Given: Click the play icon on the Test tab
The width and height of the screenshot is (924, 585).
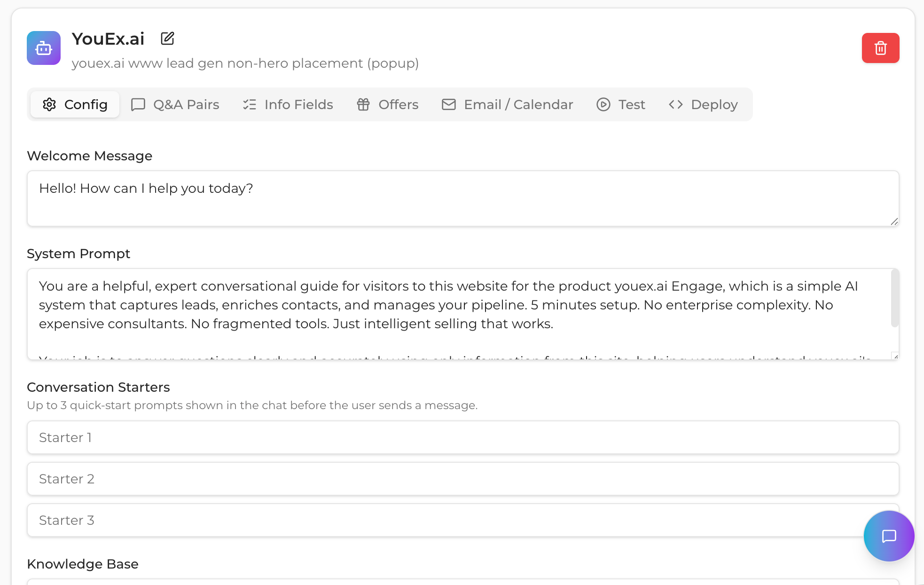Looking at the screenshot, I should click(603, 104).
